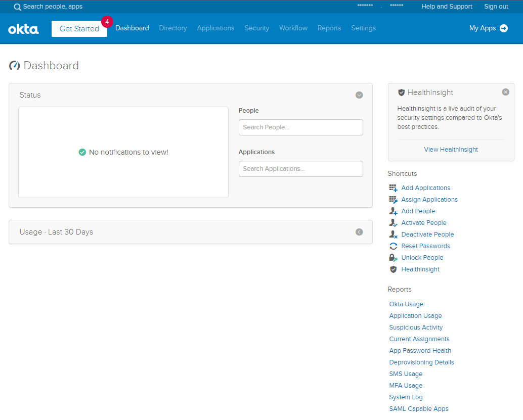The width and height of the screenshot is (523, 420).
Task: Open the Assign Applications shortcut link
Action: coord(429,200)
